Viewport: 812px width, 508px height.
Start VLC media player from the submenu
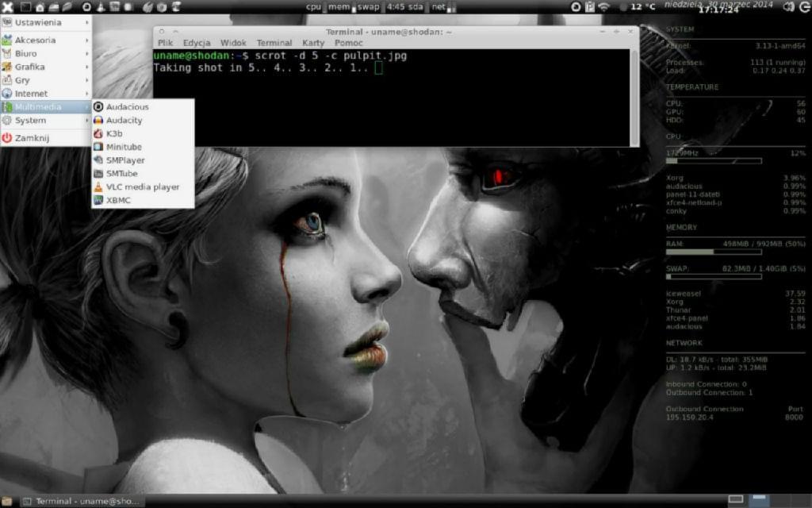(x=144, y=187)
